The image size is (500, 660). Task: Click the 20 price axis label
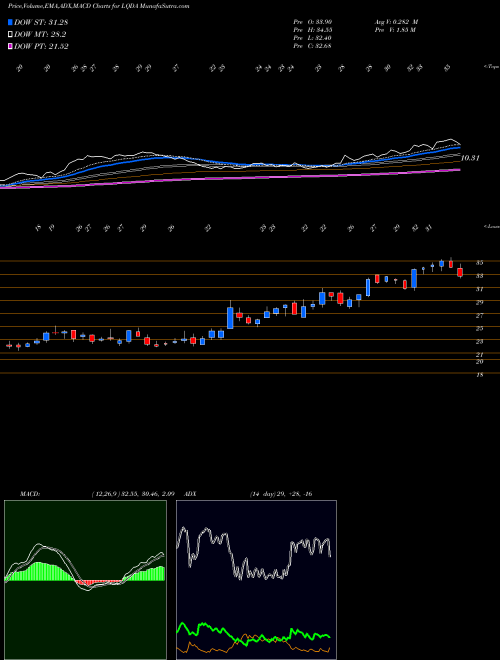pyautogui.click(x=479, y=361)
